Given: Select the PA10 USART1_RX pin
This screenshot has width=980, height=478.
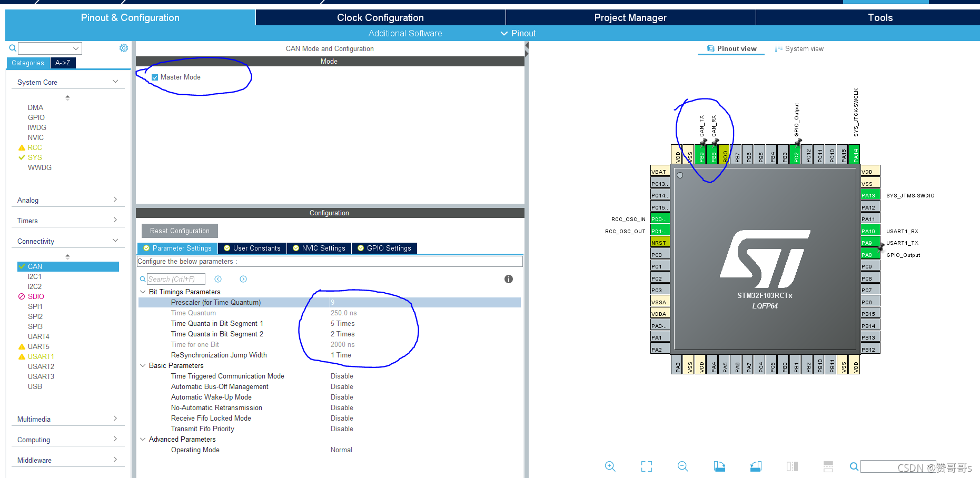Looking at the screenshot, I should (x=870, y=231).
